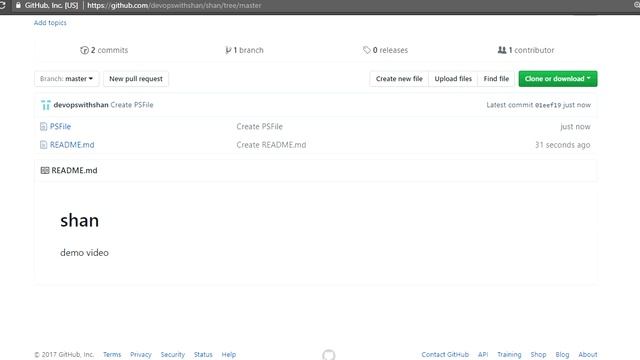Open the Security footer link
Screen dimensions: 640x360
click(173, 355)
